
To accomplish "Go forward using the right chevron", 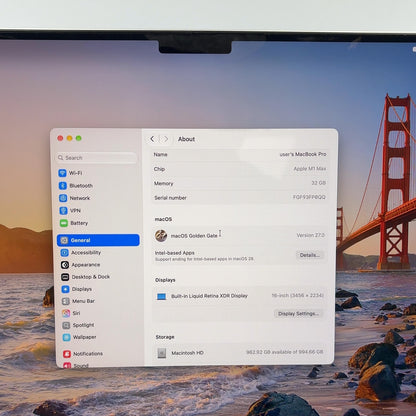I will tap(166, 139).
